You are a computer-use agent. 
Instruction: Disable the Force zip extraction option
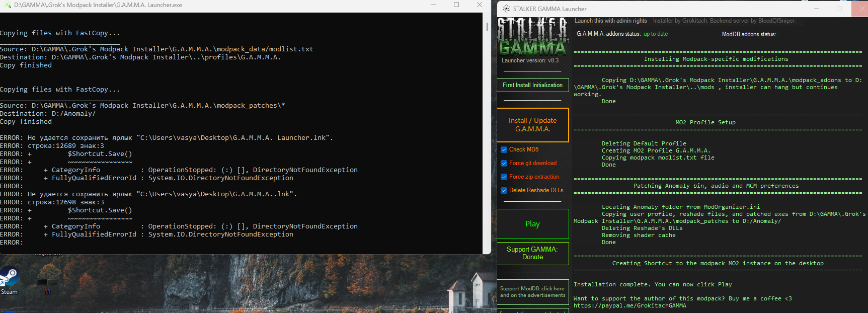(x=504, y=177)
